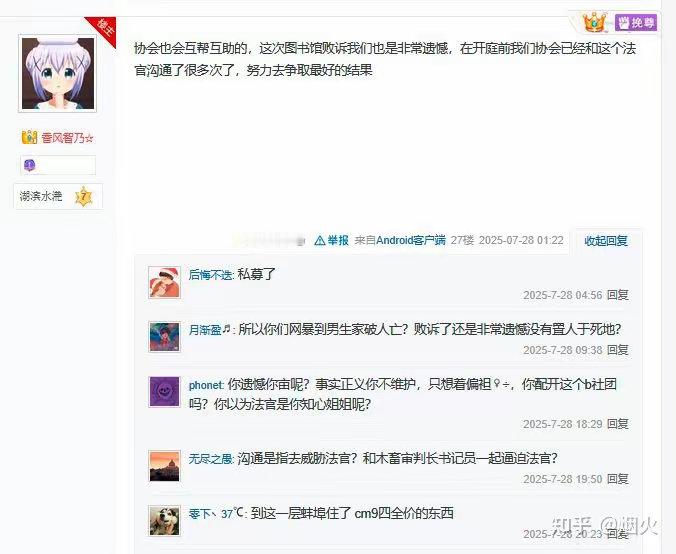Reply to 月渐盈's comment
The height and width of the screenshot is (554, 676).
tap(617, 350)
